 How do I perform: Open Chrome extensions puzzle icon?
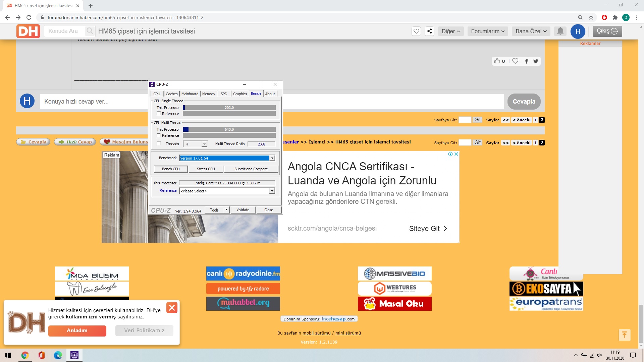[615, 17]
